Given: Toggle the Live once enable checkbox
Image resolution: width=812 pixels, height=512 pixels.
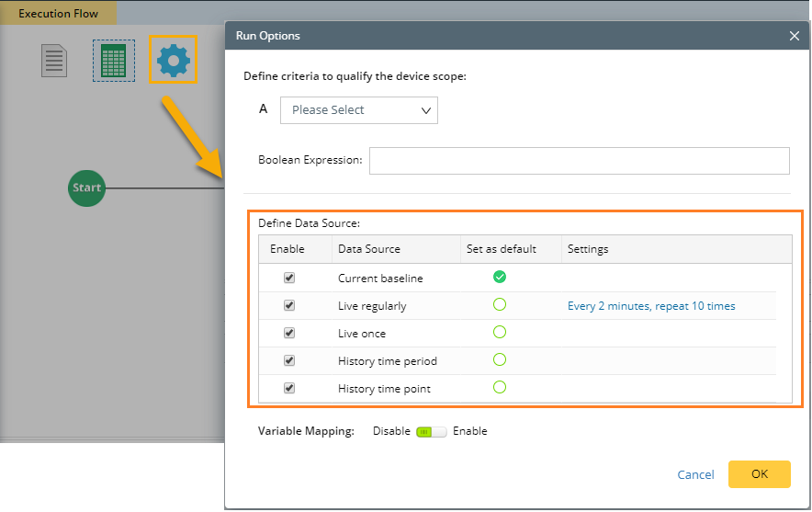Looking at the screenshot, I should click(x=289, y=333).
